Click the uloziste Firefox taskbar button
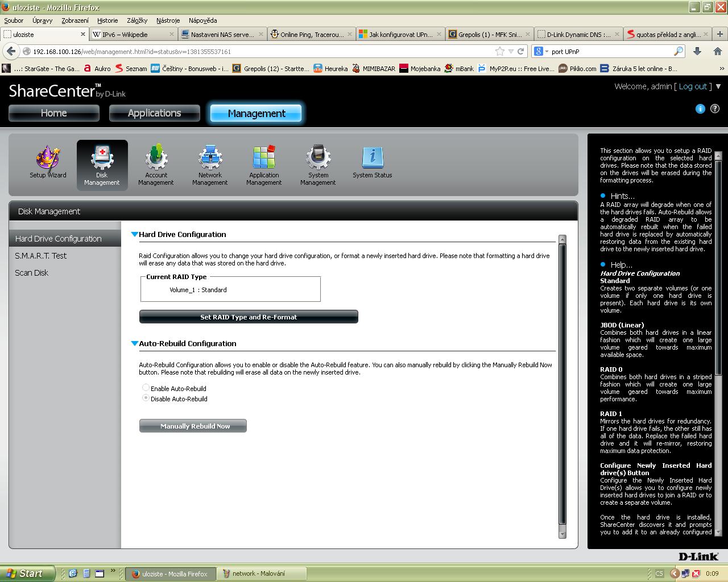The width and height of the screenshot is (728, 582). (x=171, y=573)
